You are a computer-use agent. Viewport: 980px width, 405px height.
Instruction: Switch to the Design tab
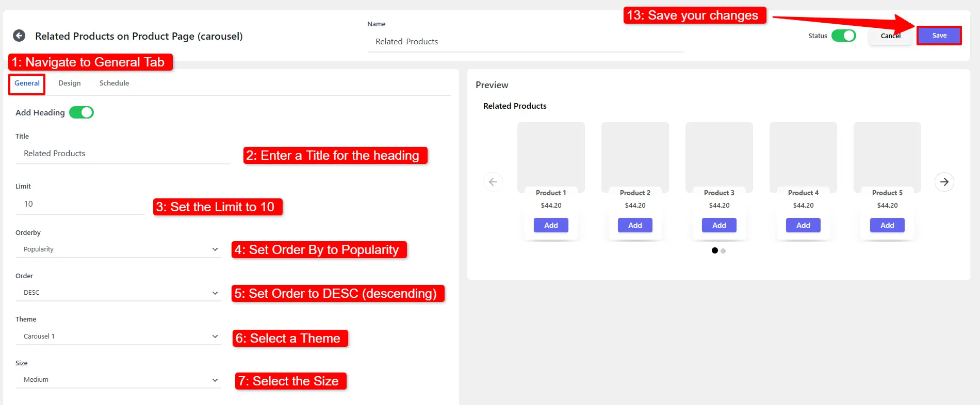click(69, 83)
